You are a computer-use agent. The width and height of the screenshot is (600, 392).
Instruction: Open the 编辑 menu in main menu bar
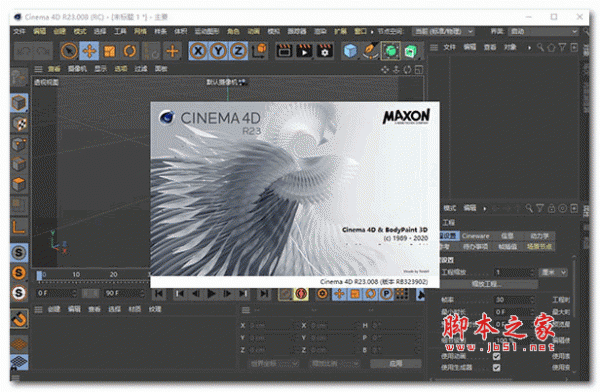coord(39,31)
